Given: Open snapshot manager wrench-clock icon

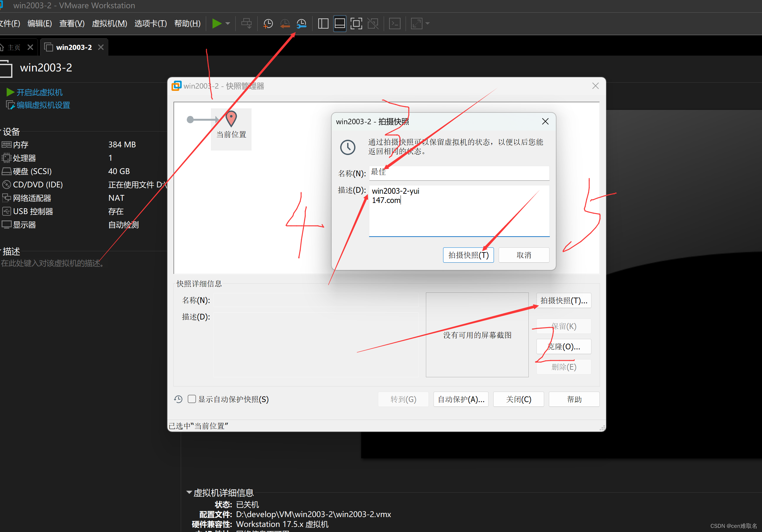Looking at the screenshot, I should coord(301,24).
